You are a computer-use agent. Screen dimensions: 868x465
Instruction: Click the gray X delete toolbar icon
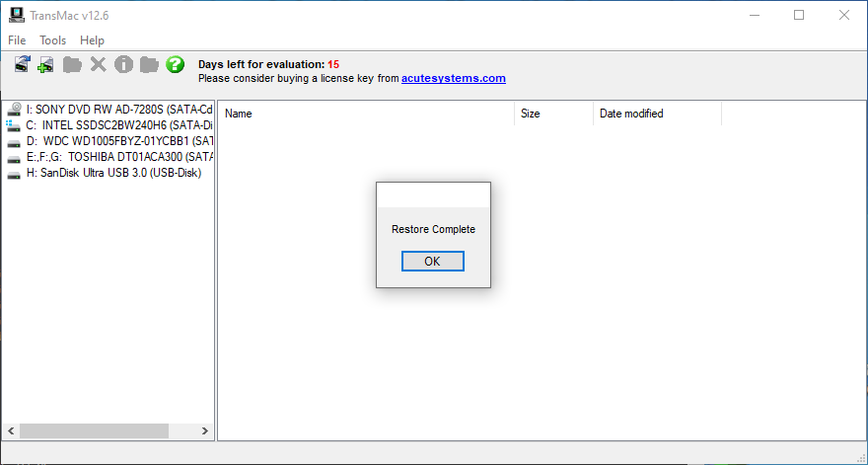(98, 65)
